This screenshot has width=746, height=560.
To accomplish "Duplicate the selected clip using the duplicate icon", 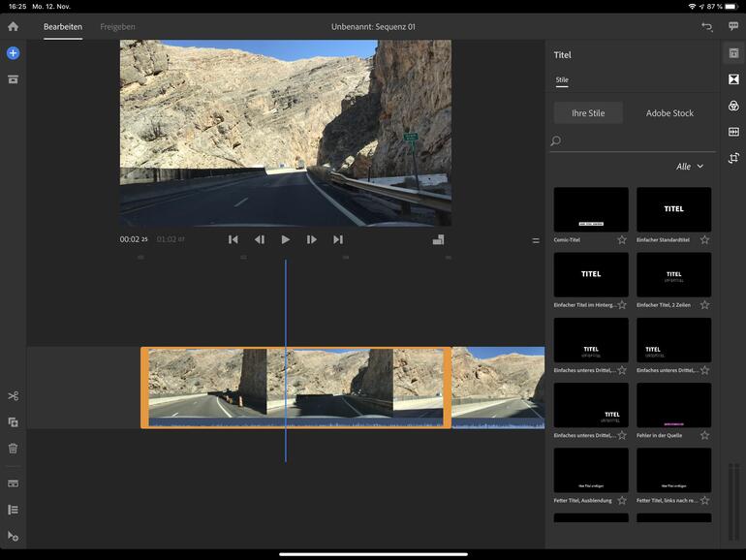I will point(13,421).
